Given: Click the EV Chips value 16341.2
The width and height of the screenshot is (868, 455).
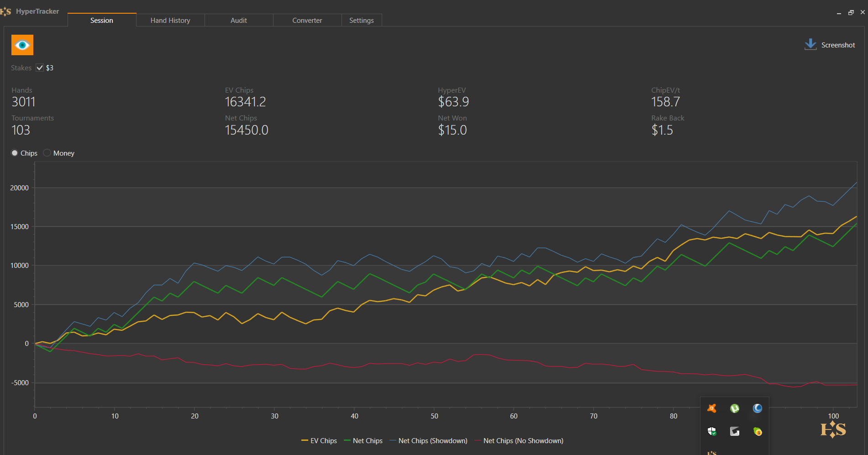Looking at the screenshot, I should [x=245, y=102].
